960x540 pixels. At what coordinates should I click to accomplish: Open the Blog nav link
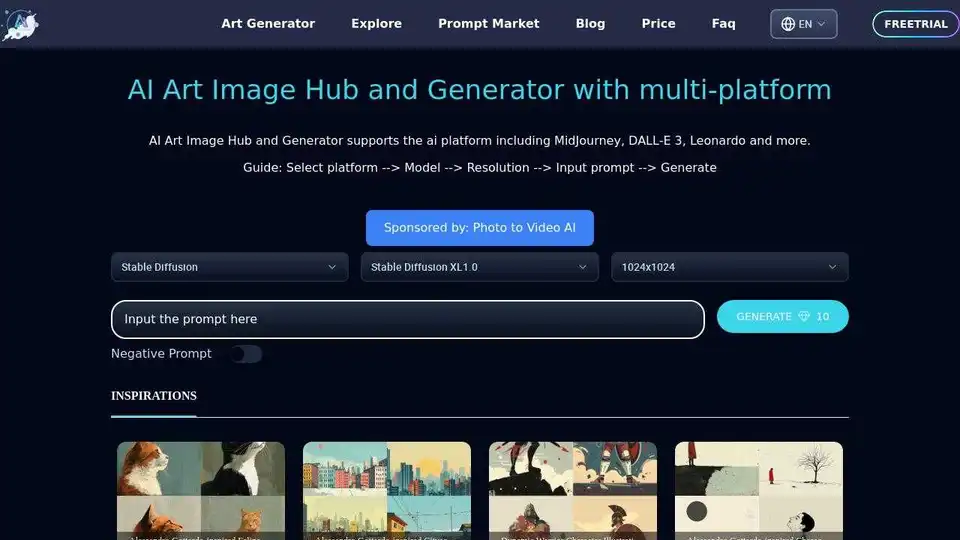coord(590,24)
